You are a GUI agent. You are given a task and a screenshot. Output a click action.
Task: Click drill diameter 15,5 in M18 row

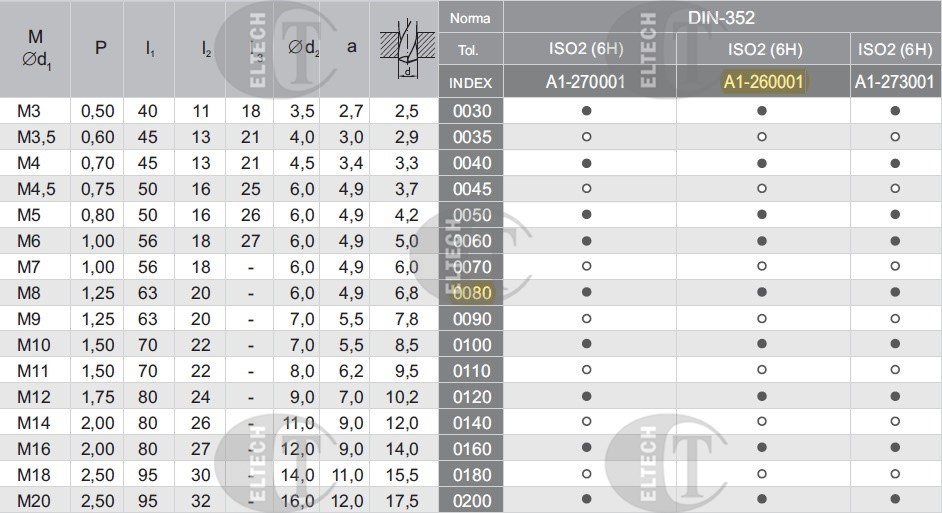[x=402, y=475]
